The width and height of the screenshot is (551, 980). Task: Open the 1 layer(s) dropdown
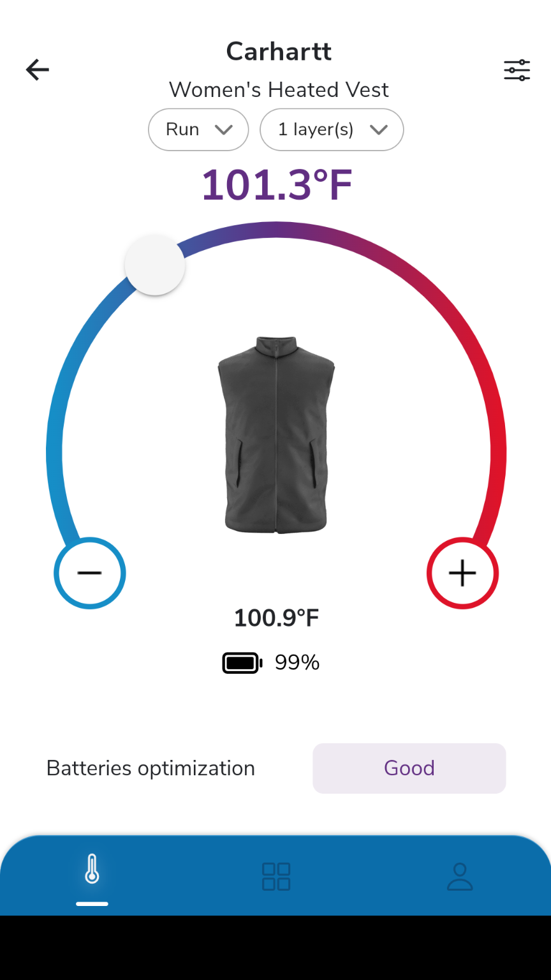point(332,130)
